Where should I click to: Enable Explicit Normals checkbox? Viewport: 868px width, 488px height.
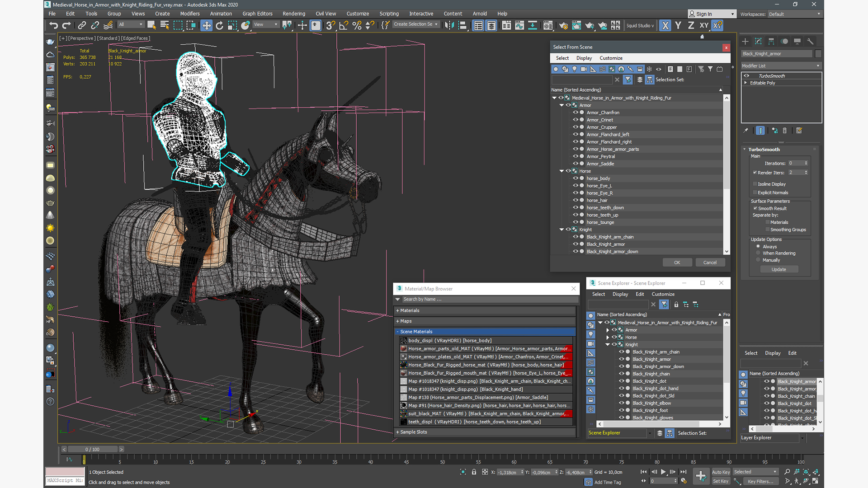tap(755, 192)
